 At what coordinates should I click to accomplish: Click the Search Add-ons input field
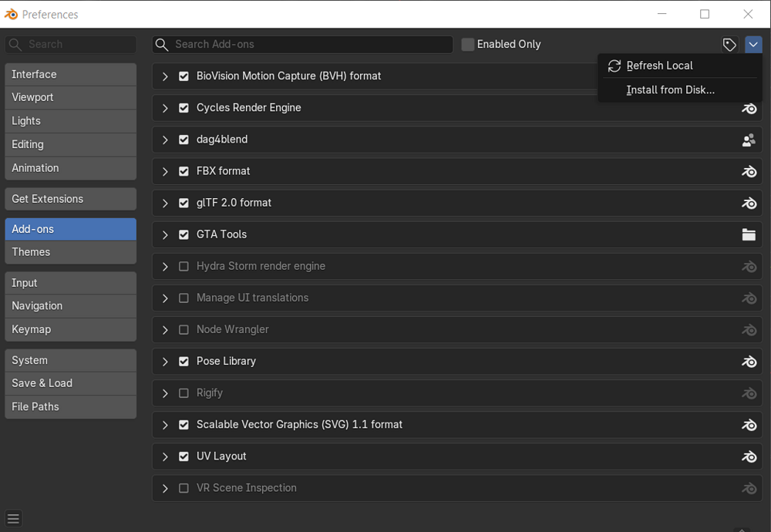[x=302, y=44]
